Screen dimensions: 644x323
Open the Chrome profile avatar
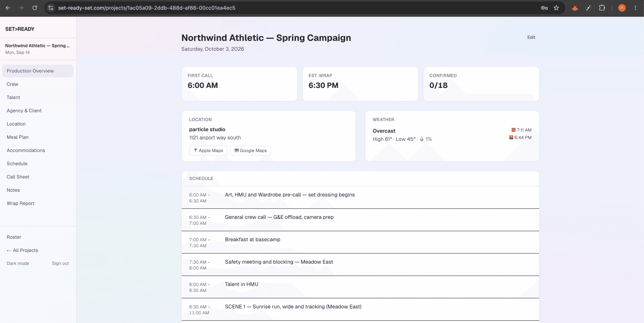(622, 8)
